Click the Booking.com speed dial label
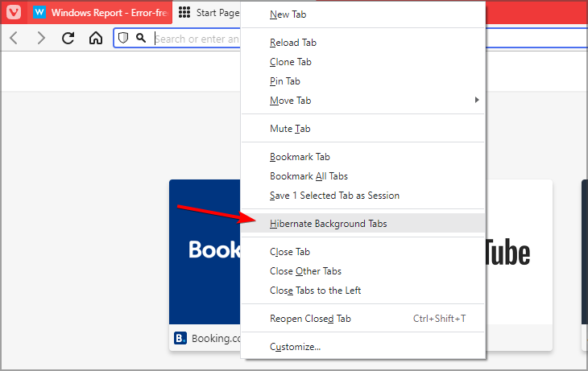 click(x=216, y=338)
